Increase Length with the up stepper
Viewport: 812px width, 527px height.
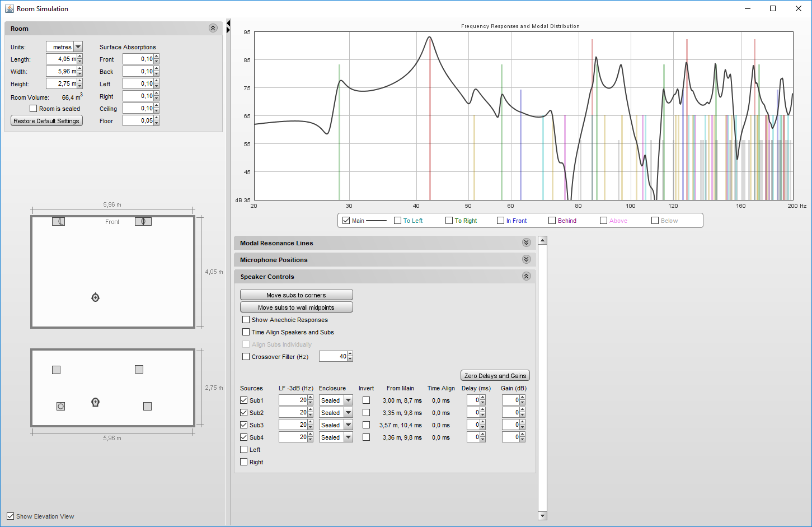80,57
